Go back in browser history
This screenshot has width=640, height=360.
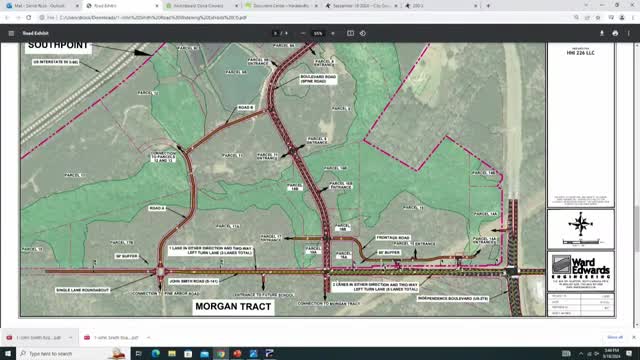[x=7, y=18]
